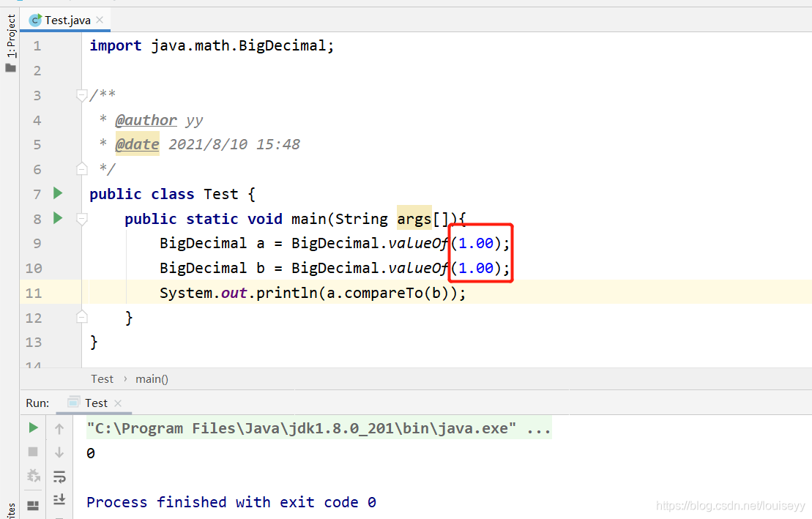Click the Test breadcrumb
This screenshot has height=519, width=812.
point(102,379)
